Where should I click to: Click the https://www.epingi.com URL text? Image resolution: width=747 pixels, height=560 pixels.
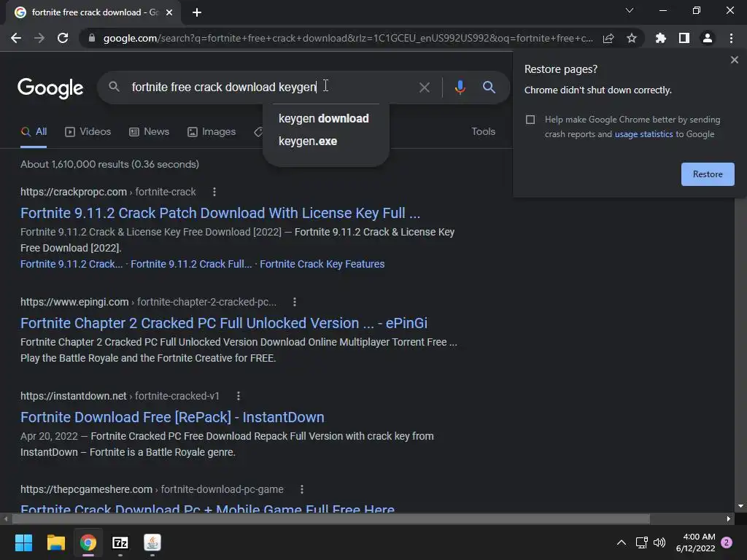(74, 302)
